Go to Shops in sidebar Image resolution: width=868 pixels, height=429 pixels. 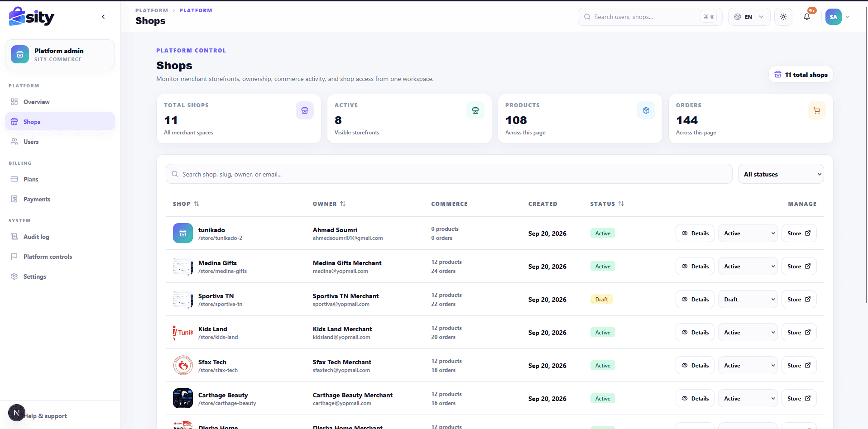click(60, 122)
